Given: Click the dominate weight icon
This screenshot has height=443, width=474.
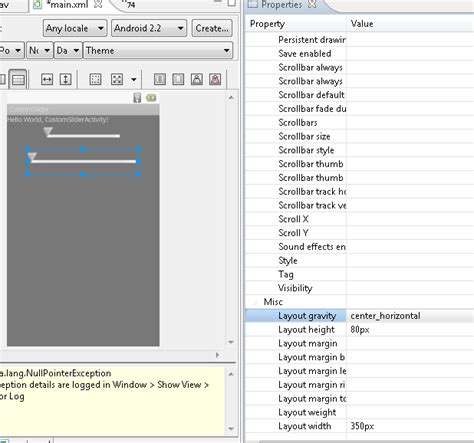Looking at the screenshot, I should click(178, 79).
